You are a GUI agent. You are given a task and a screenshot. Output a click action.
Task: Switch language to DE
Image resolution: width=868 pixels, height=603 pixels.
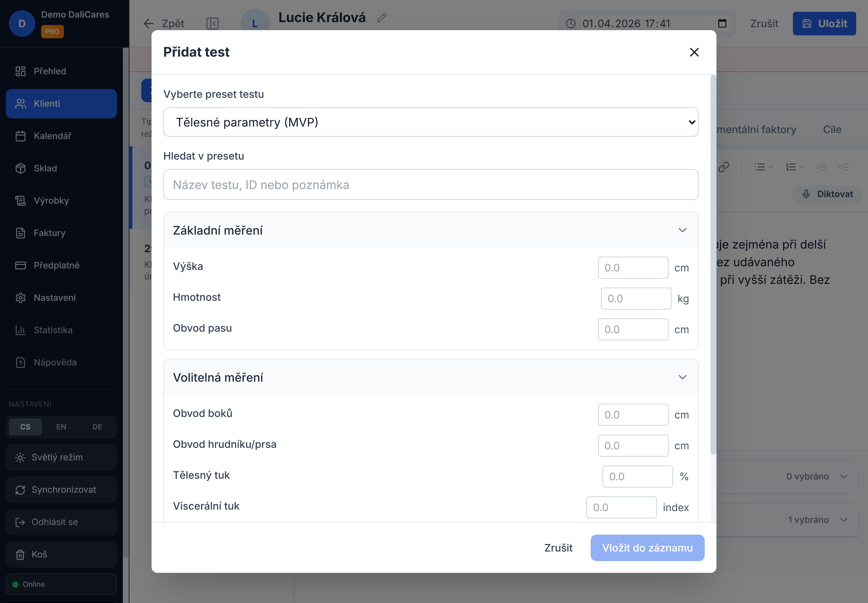[97, 427]
